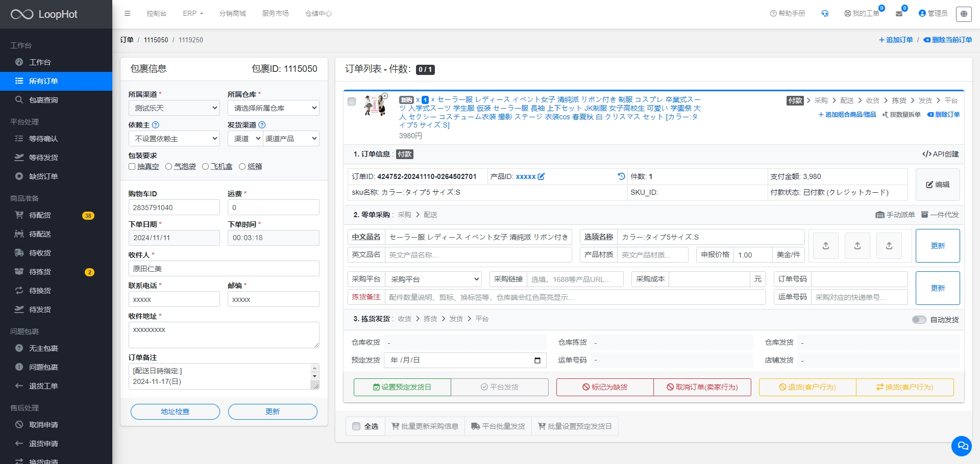Expand the 采购平台 dropdown
Viewport: 980px width, 464px height.
click(x=433, y=279)
